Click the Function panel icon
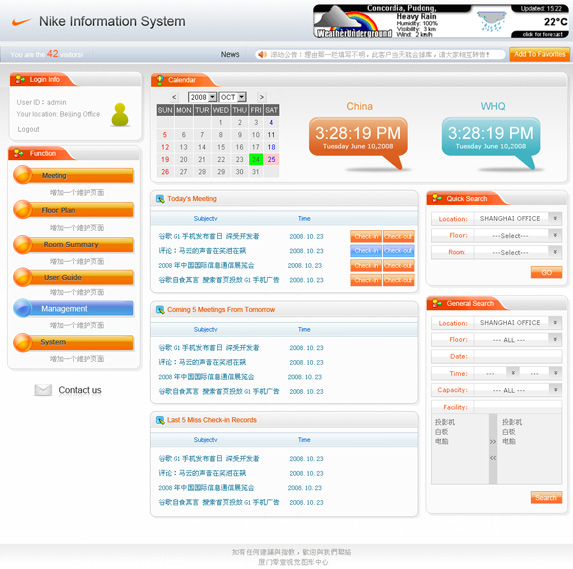 19,153
